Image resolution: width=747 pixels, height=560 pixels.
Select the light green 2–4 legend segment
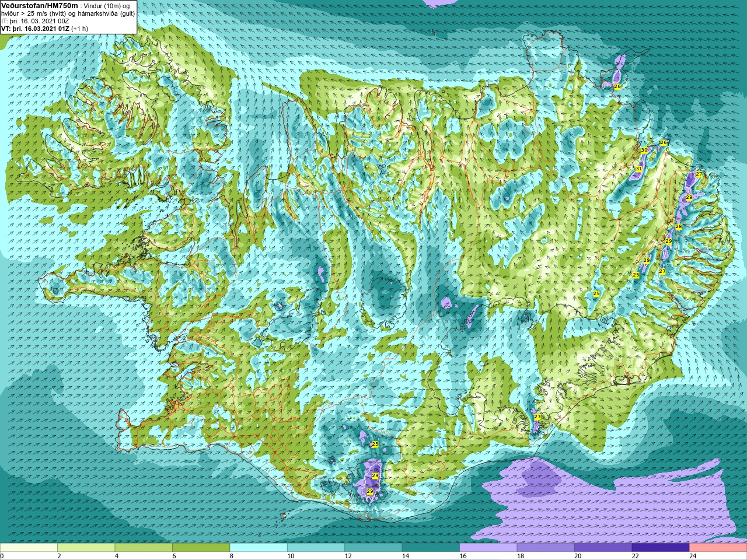[x=86, y=548]
